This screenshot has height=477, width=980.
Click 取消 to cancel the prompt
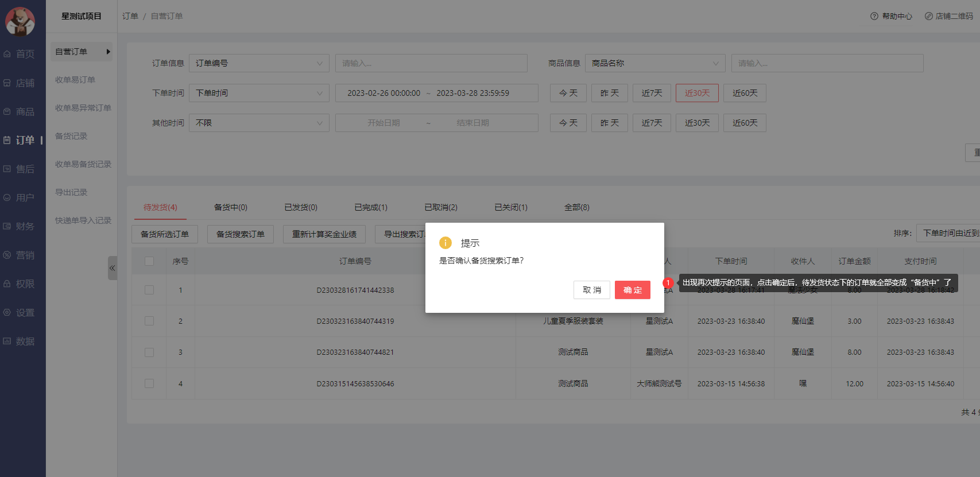[591, 290]
